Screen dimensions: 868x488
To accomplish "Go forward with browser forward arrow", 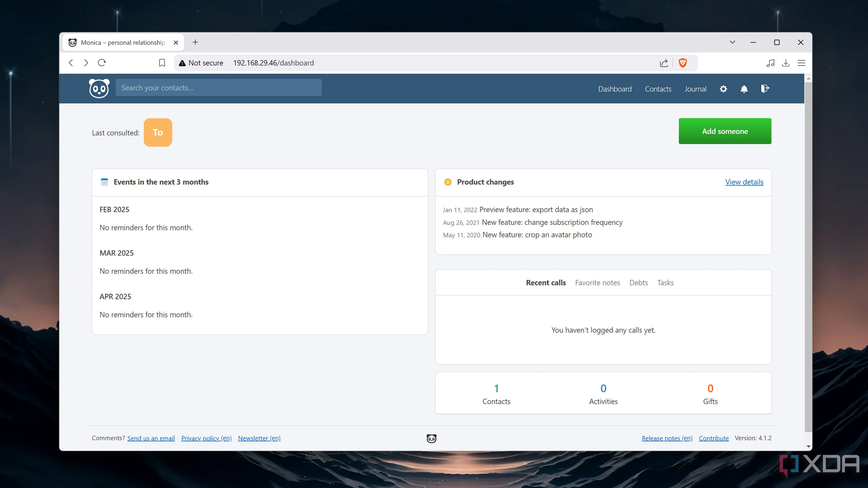I will coord(86,63).
